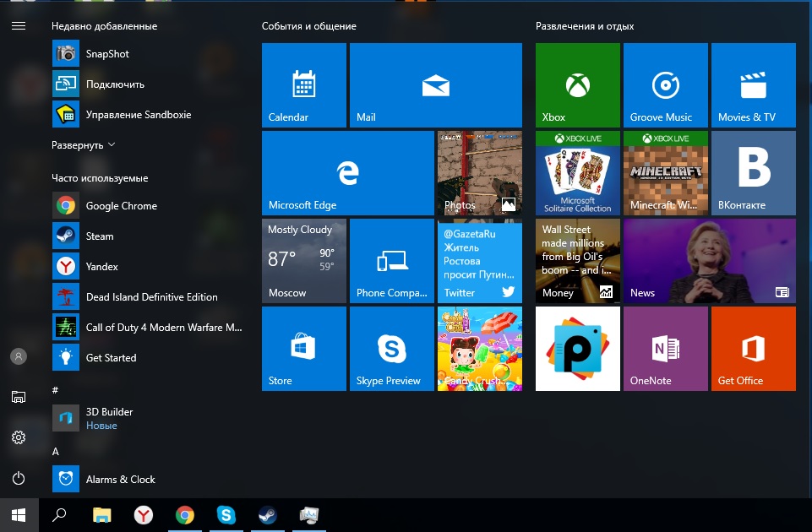Expand the Развернуть recently added list
Screen dimensions: 812x532
click(x=83, y=145)
